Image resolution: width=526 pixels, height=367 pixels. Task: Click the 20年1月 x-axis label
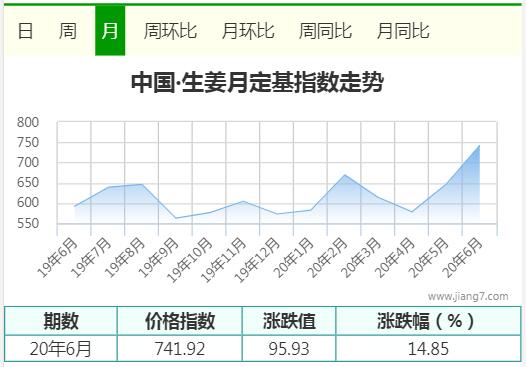click(294, 258)
